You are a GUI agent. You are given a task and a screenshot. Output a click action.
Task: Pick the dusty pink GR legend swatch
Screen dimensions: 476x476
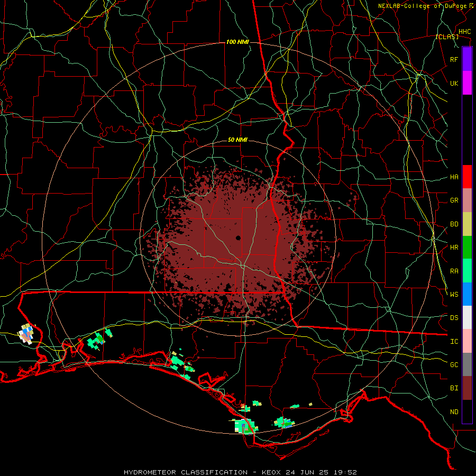point(467,200)
